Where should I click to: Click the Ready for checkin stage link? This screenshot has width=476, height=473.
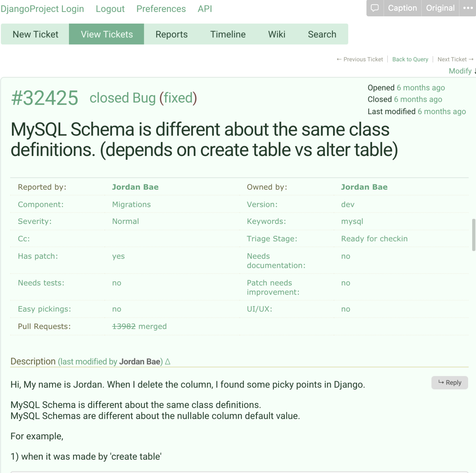(374, 239)
